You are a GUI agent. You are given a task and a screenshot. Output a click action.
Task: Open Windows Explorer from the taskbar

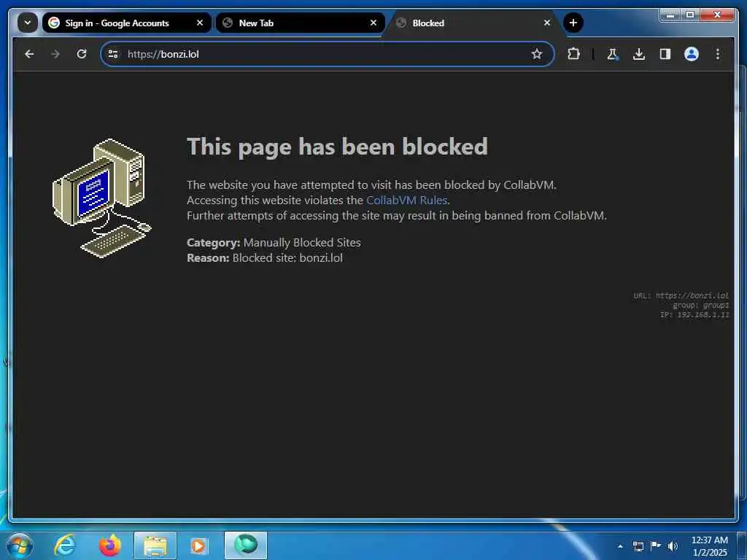(155, 545)
